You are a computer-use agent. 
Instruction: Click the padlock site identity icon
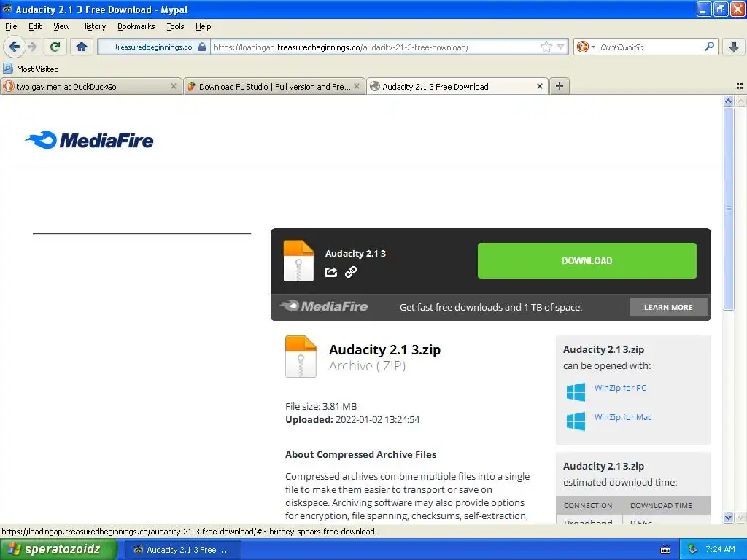click(x=202, y=47)
